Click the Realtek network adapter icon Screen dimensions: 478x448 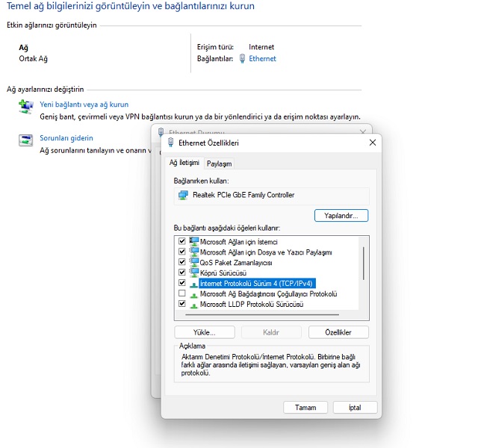coord(183,196)
